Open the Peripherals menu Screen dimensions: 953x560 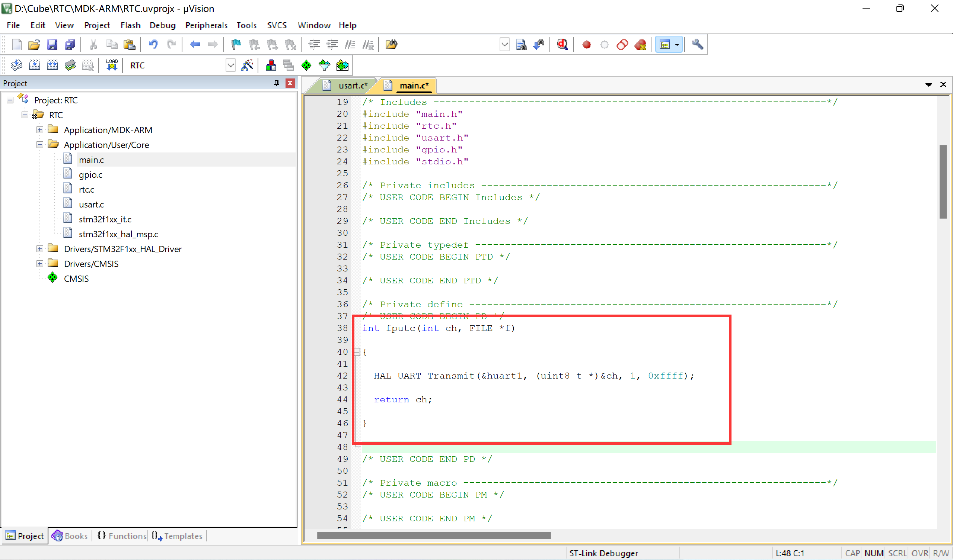(206, 25)
